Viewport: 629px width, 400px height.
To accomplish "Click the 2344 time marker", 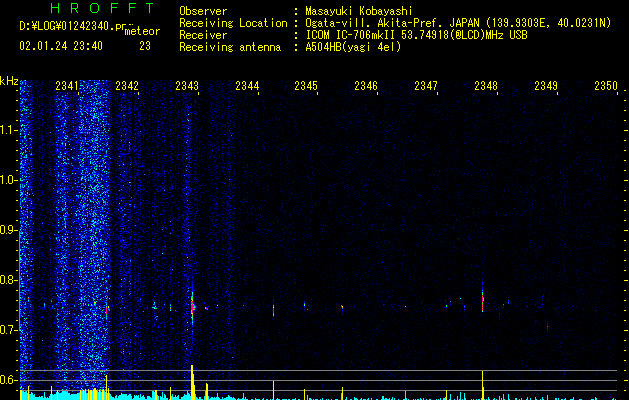I will click(x=247, y=86).
